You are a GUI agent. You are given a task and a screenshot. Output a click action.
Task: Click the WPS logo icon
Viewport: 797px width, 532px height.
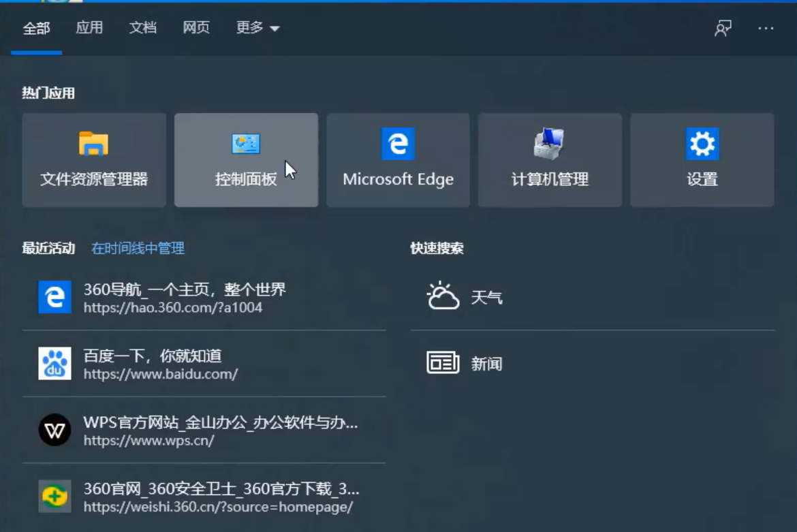point(54,430)
